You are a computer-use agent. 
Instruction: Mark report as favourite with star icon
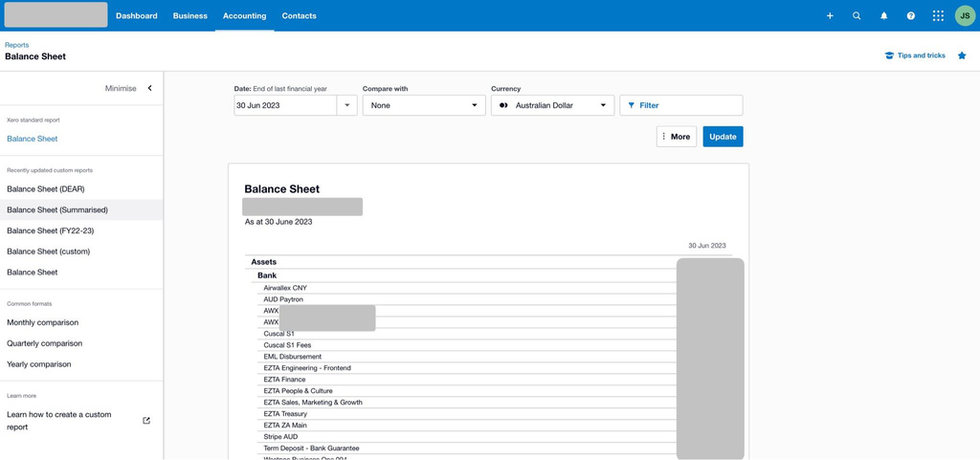(x=962, y=55)
